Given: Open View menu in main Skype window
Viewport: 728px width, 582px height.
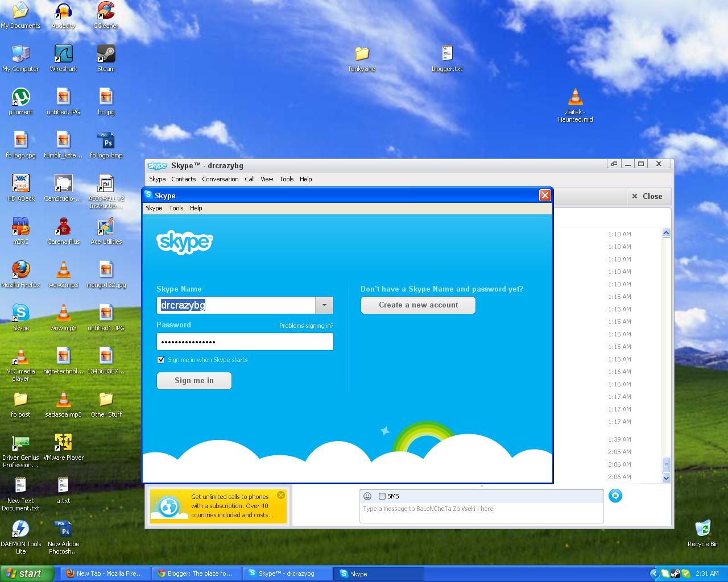Looking at the screenshot, I should pos(267,179).
